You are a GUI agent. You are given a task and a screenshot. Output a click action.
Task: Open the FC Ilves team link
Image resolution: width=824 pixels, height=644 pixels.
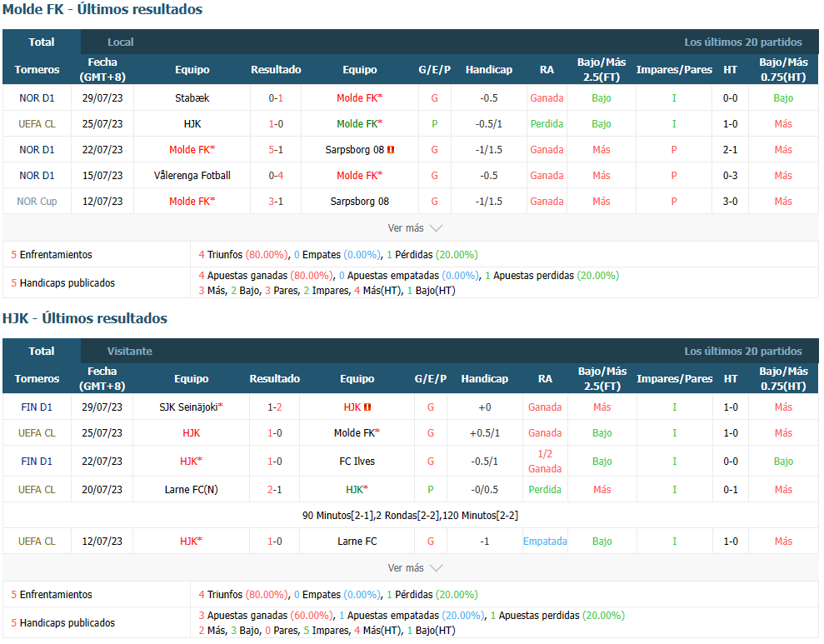pos(357,462)
